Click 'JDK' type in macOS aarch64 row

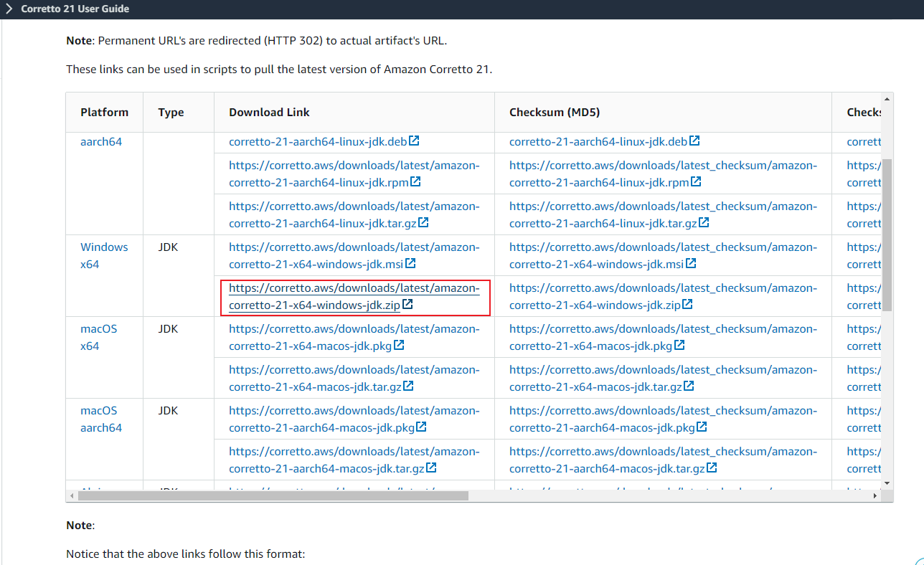coord(168,411)
